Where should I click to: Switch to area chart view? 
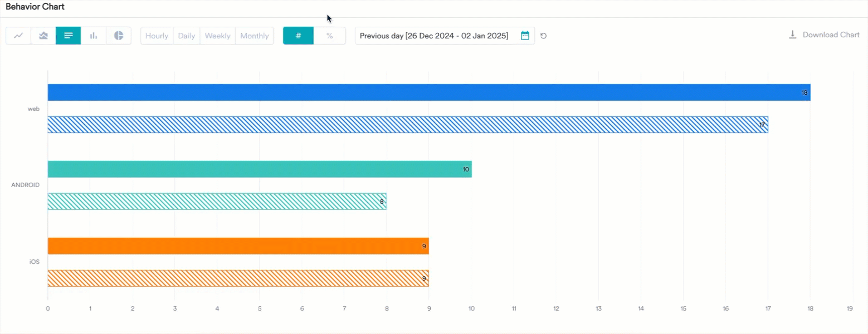(43, 36)
